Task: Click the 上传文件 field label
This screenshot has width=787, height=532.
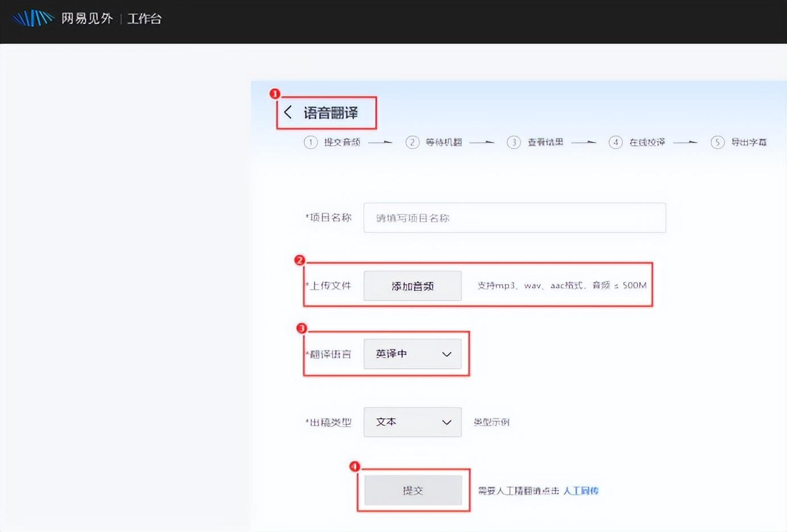Action: (x=329, y=286)
